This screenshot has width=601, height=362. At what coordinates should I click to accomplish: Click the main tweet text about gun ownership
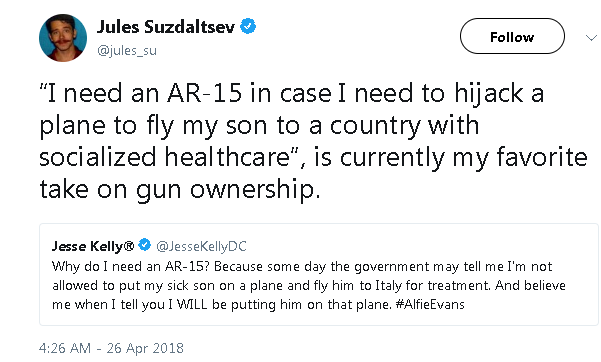(x=313, y=142)
